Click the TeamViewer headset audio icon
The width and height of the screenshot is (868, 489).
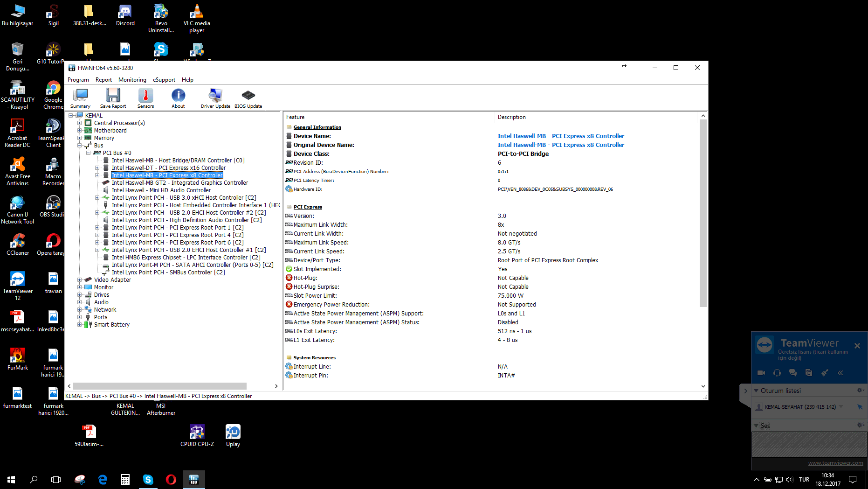[x=777, y=373]
